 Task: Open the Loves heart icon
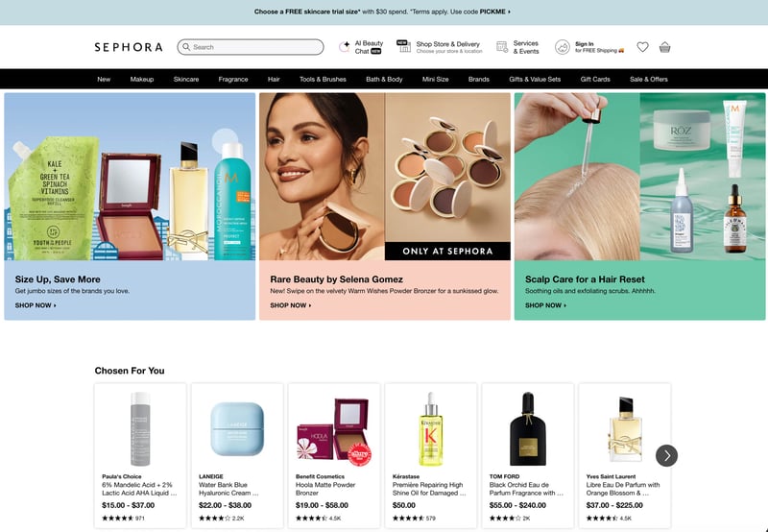click(x=642, y=47)
